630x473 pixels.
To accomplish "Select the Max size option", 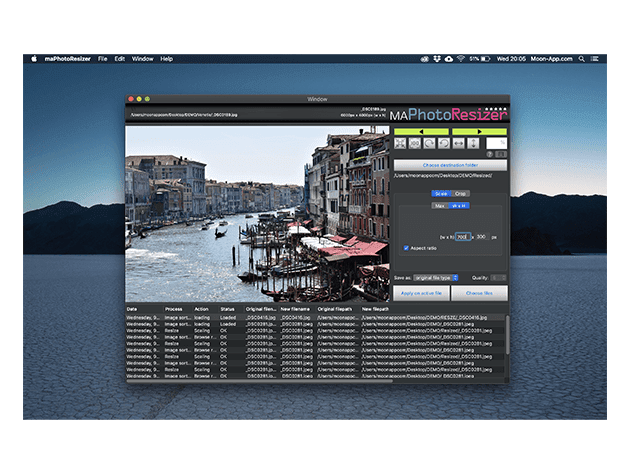I will 439,206.
